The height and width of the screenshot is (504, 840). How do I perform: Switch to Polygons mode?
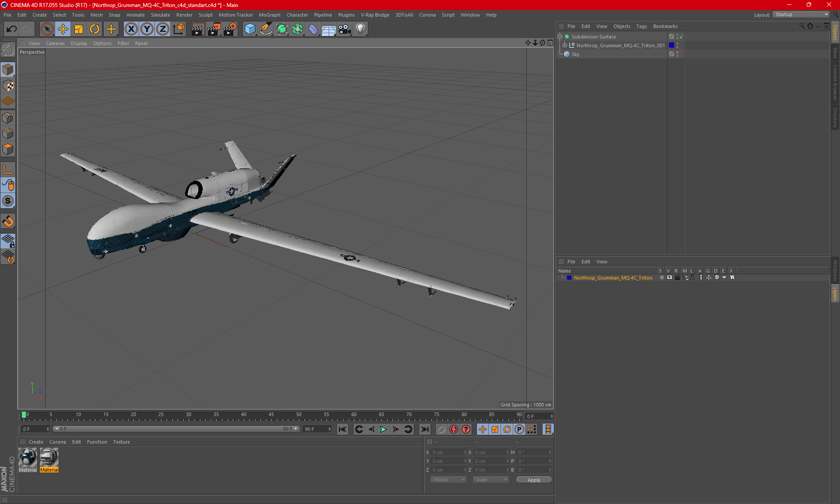point(8,149)
